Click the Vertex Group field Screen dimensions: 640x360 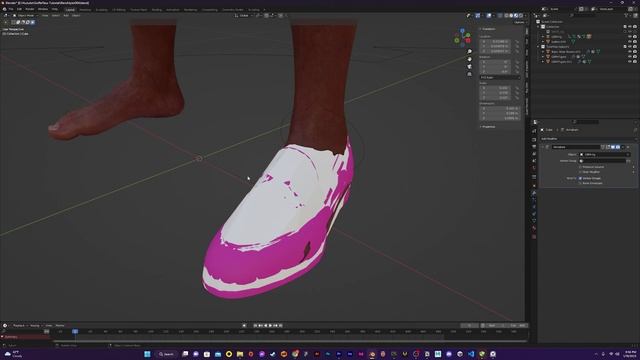(x=602, y=161)
